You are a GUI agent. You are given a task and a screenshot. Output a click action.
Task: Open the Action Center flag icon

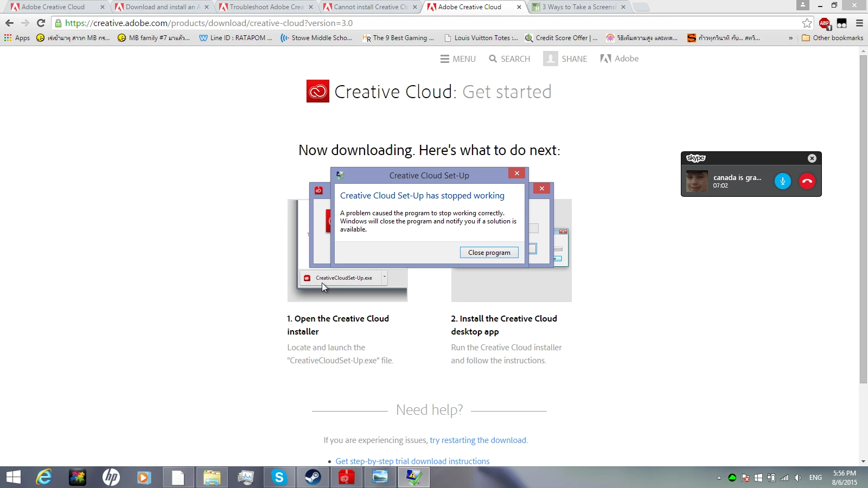click(745, 478)
